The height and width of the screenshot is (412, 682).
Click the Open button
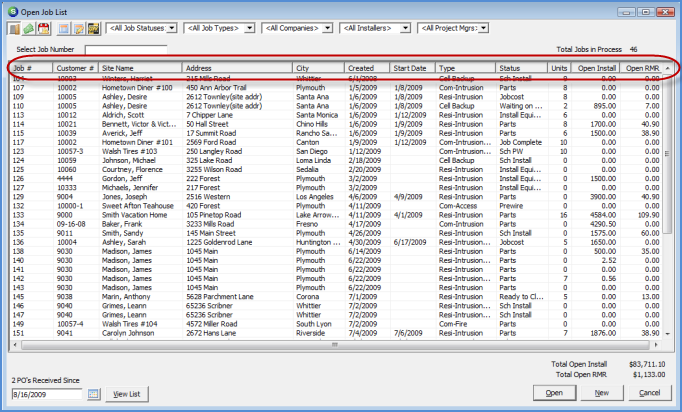click(555, 393)
